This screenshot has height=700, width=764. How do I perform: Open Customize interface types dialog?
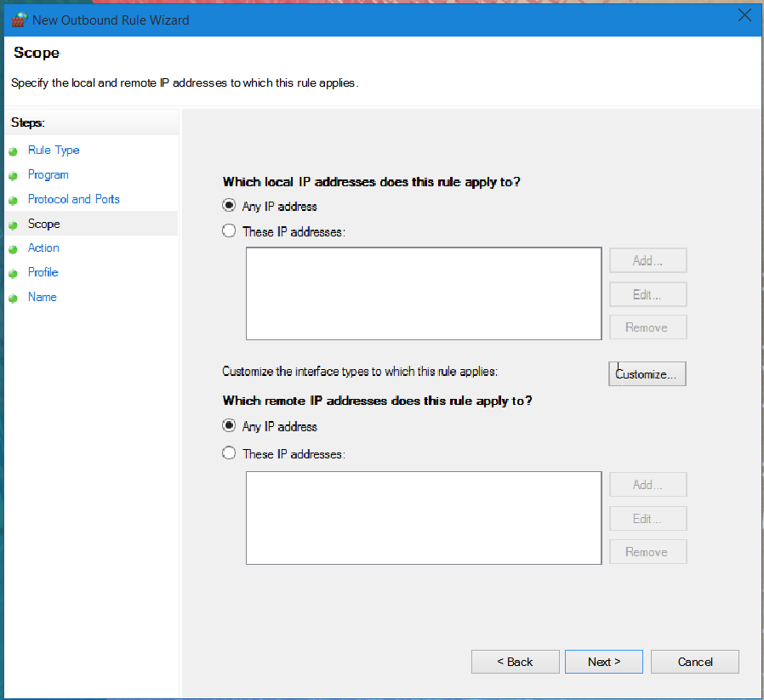pos(647,373)
